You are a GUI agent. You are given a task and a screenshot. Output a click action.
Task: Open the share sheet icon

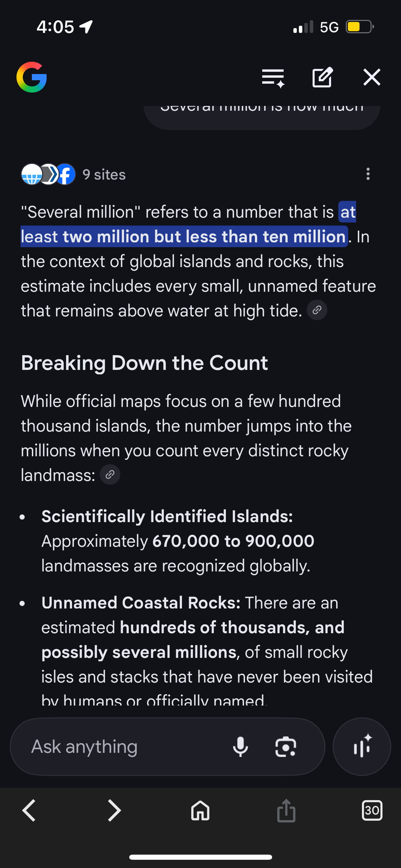(x=286, y=810)
